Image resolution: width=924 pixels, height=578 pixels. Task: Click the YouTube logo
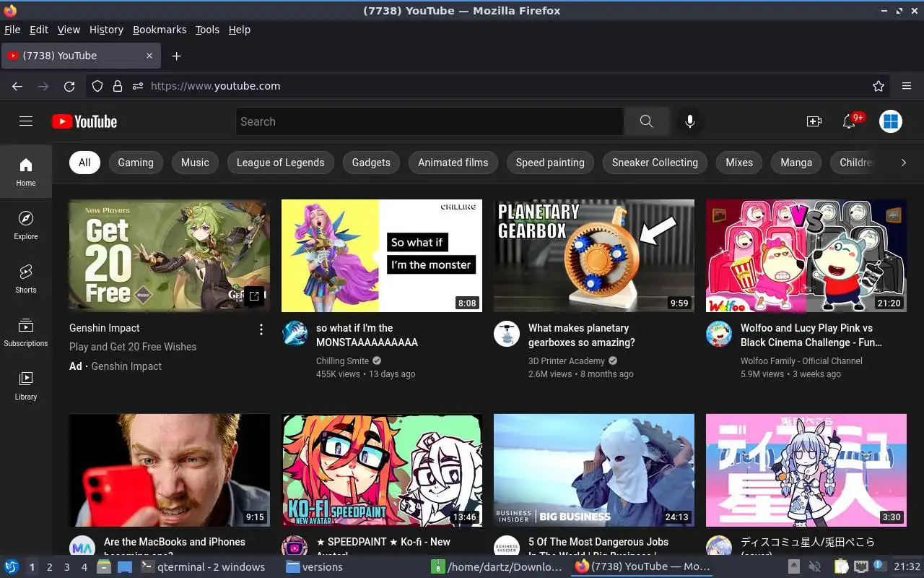[84, 121]
